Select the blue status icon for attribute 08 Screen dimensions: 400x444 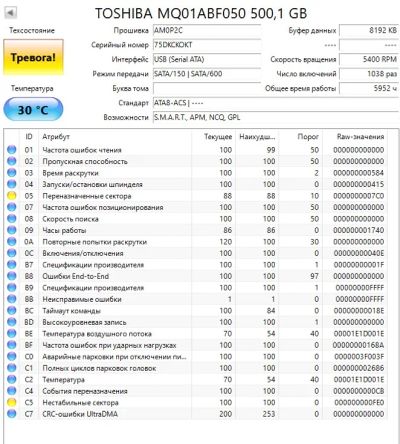pyautogui.click(x=12, y=219)
